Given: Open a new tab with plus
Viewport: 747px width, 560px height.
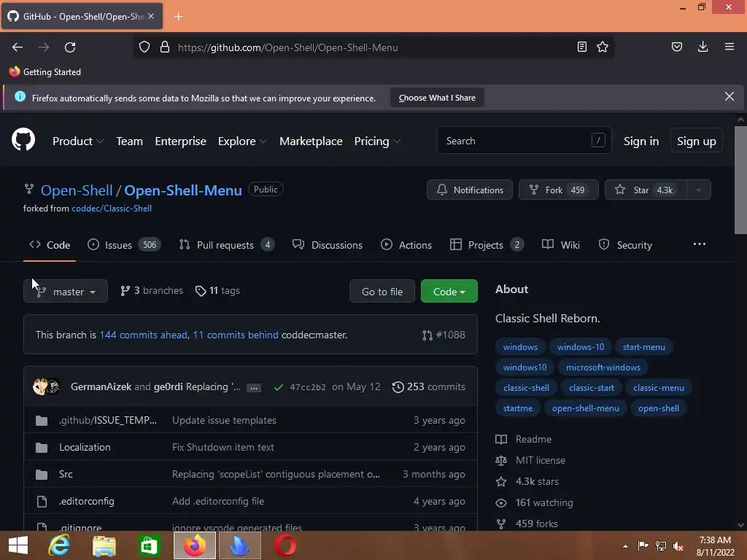Looking at the screenshot, I should [x=178, y=17].
